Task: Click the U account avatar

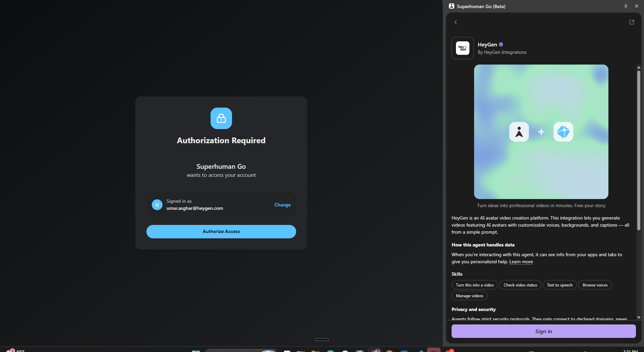Action: [157, 204]
